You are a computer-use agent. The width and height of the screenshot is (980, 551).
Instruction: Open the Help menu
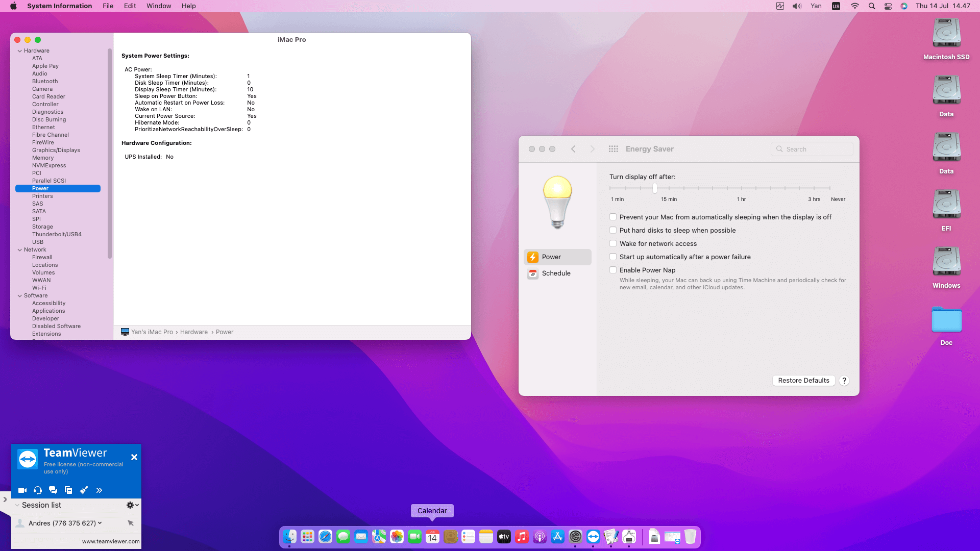pyautogui.click(x=188, y=6)
